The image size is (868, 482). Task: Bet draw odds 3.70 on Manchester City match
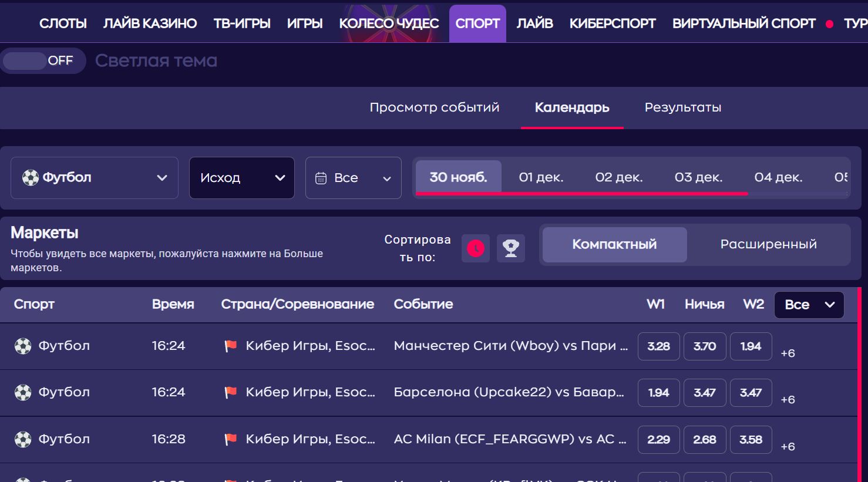(705, 346)
